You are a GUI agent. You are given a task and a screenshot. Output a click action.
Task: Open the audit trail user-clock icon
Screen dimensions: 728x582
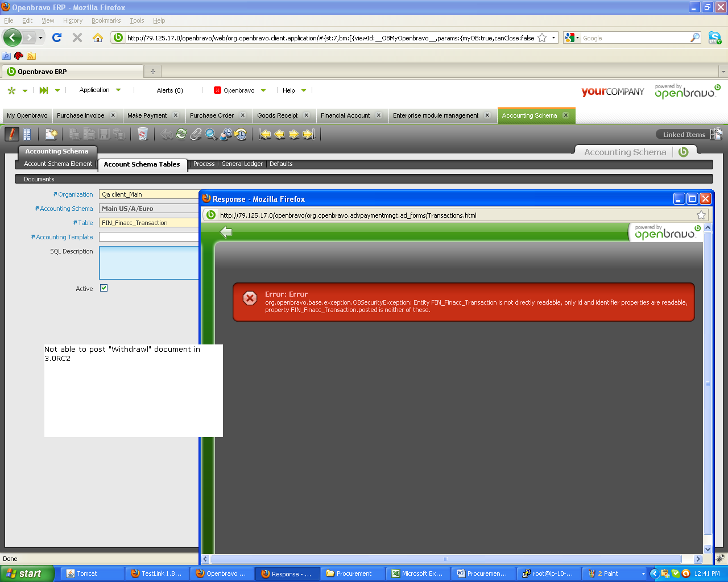point(226,134)
